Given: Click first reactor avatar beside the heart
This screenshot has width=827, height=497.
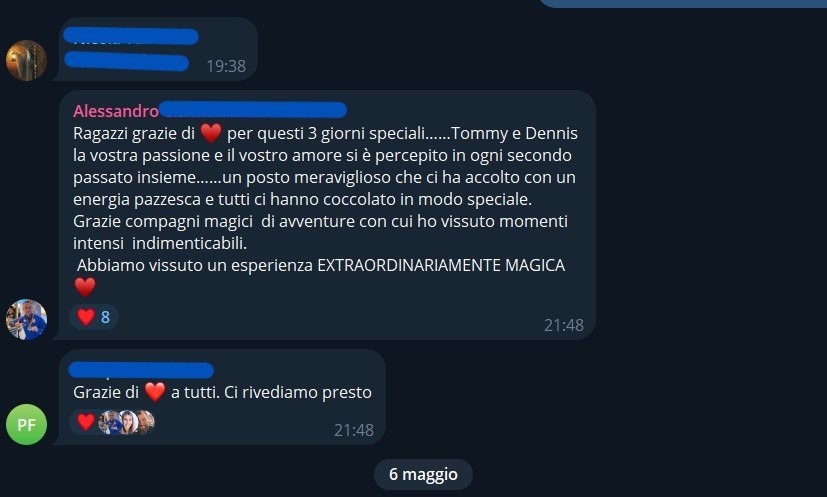Looking at the screenshot, I should point(110,422).
